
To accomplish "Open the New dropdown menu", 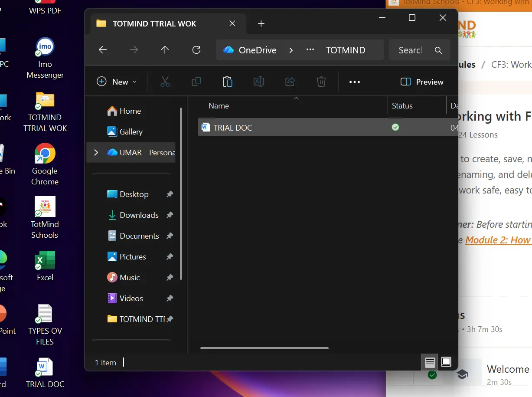I will [x=117, y=82].
